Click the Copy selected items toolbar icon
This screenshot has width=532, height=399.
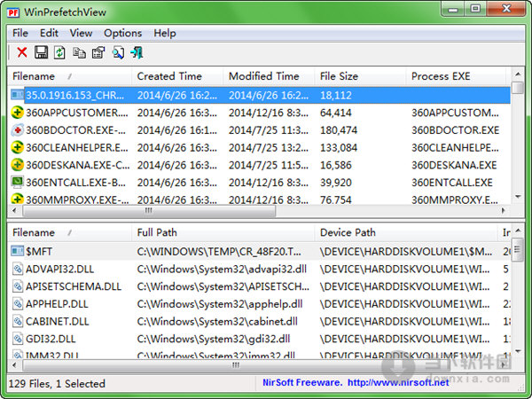pyautogui.click(x=79, y=52)
